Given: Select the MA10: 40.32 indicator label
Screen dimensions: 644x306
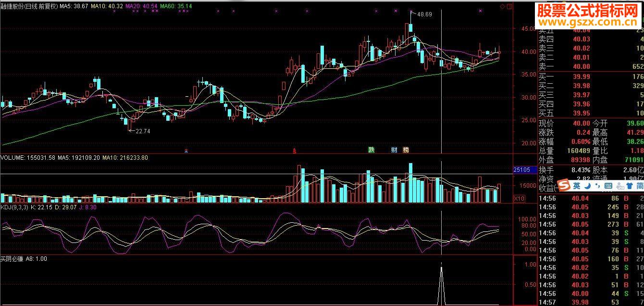Looking at the screenshot, I should click(x=107, y=6).
